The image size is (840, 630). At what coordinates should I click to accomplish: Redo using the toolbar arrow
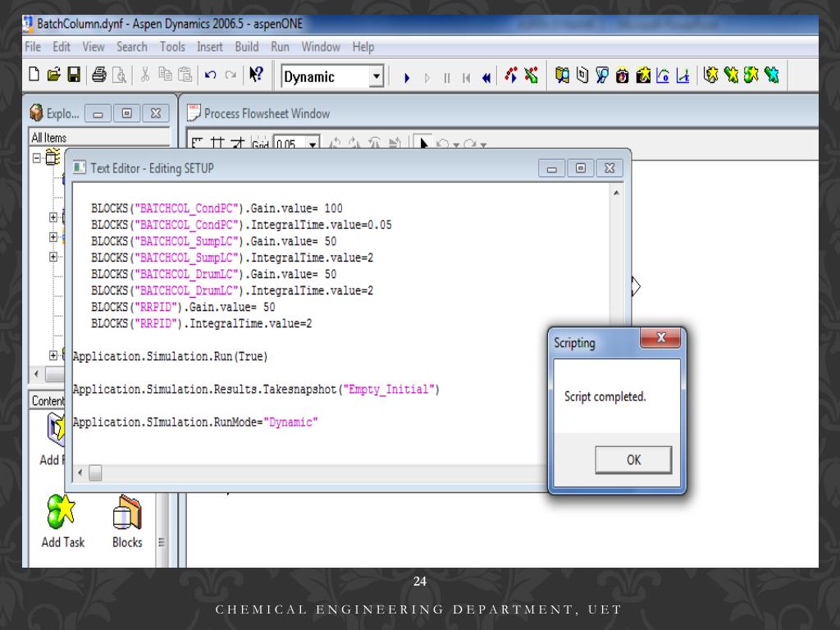click(231, 75)
